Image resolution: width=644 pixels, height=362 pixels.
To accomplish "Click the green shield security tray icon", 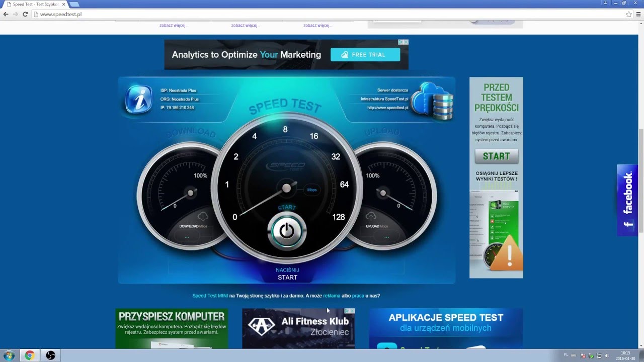I will point(591,355).
